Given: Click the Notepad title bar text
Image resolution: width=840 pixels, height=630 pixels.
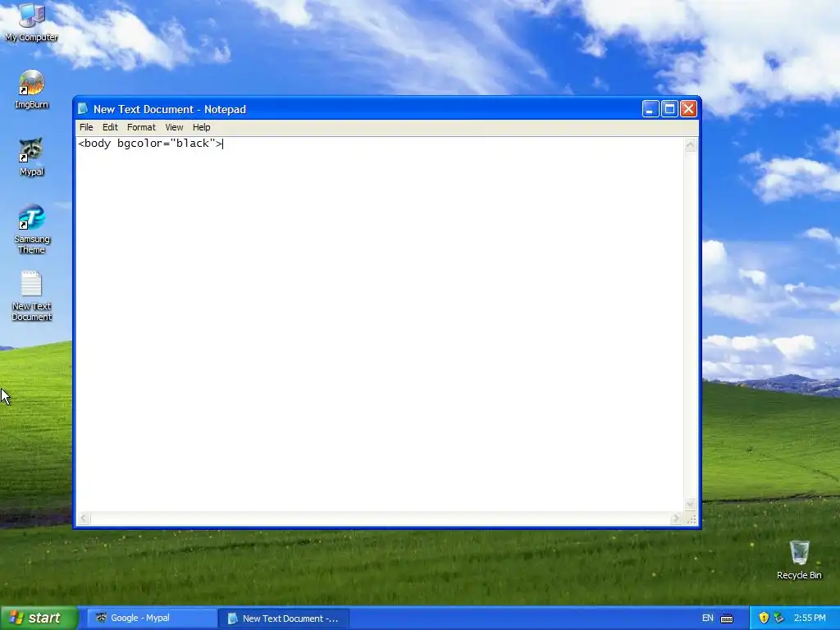Looking at the screenshot, I should pos(169,109).
